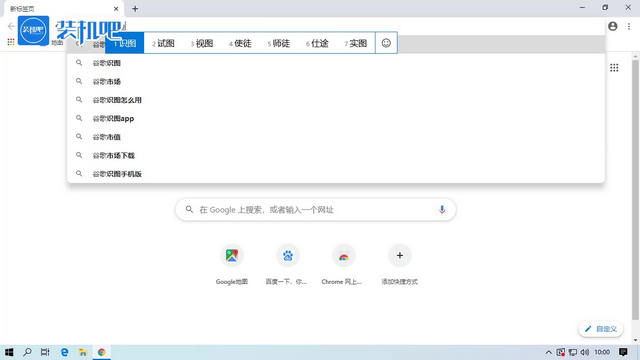Select the suggestion 谷歌市场

[336, 82]
